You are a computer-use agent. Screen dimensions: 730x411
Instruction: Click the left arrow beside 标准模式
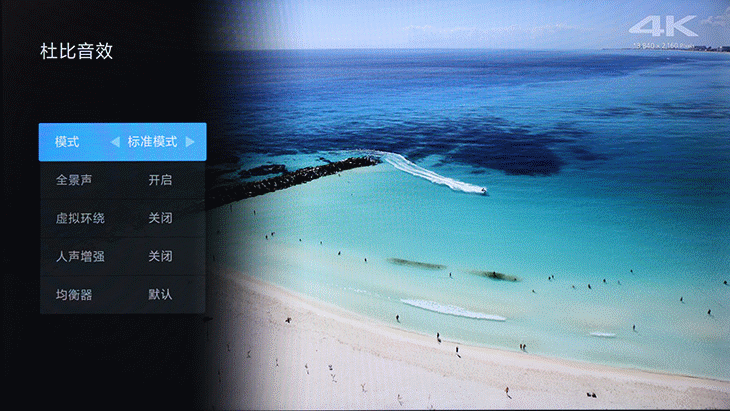(x=114, y=142)
